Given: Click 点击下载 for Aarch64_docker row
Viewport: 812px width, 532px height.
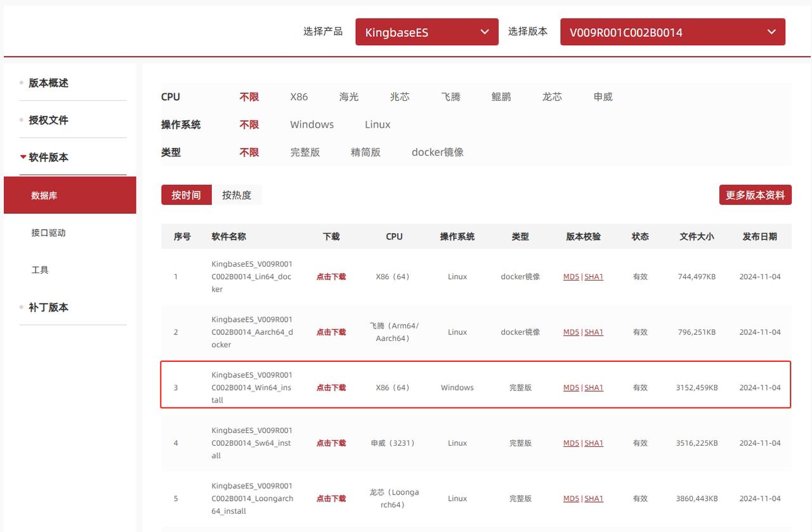Looking at the screenshot, I should click(x=331, y=332).
